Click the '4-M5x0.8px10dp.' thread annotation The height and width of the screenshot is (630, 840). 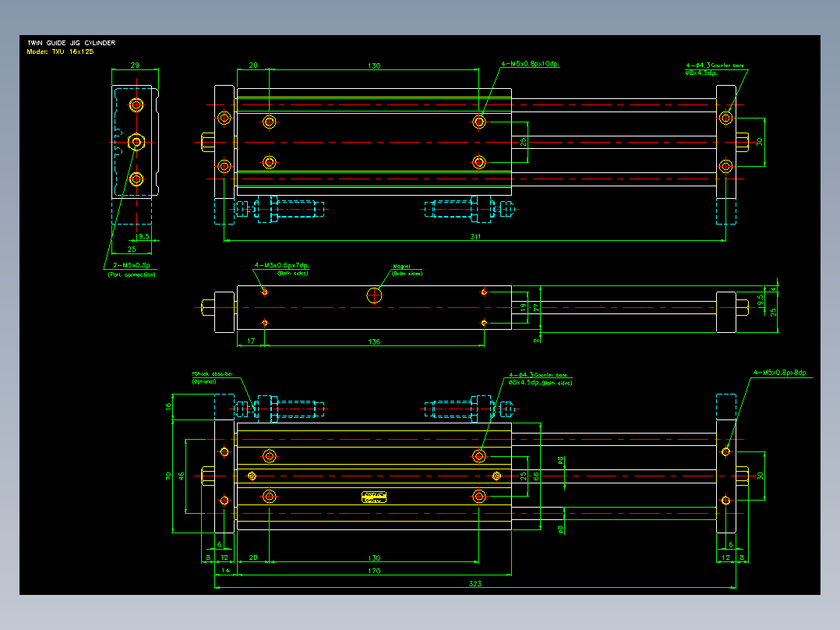pos(531,64)
